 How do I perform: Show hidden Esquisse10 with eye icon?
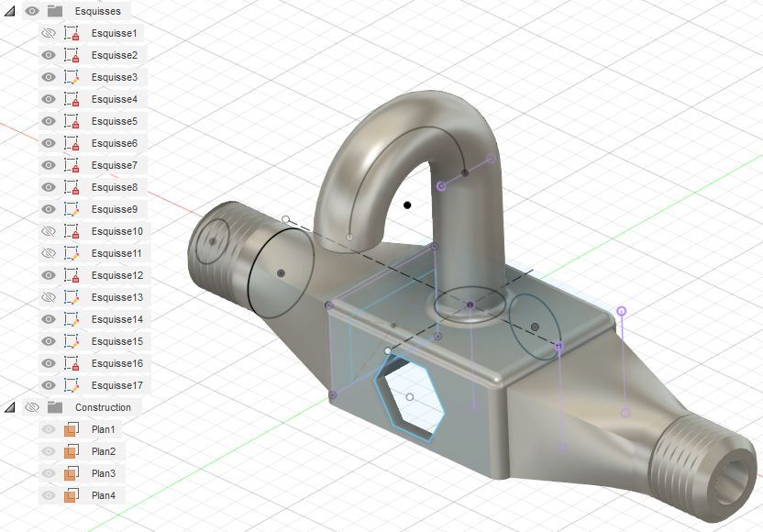click(49, 231)
